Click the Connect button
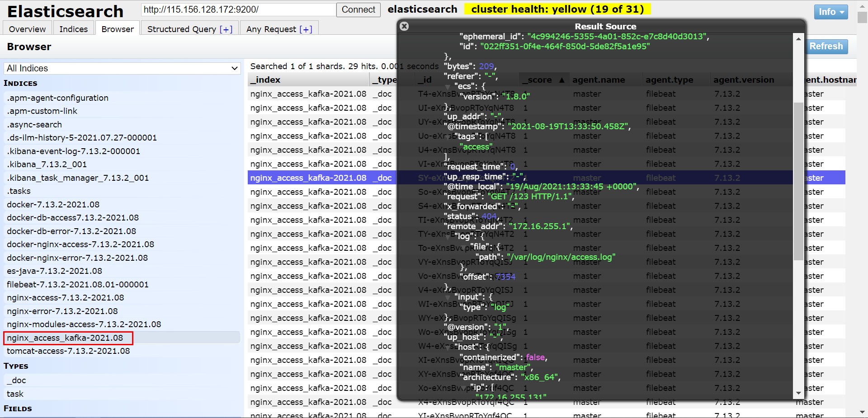Viewport: 868px width, 418px height. pyautogui.click(x=358, y=9)
